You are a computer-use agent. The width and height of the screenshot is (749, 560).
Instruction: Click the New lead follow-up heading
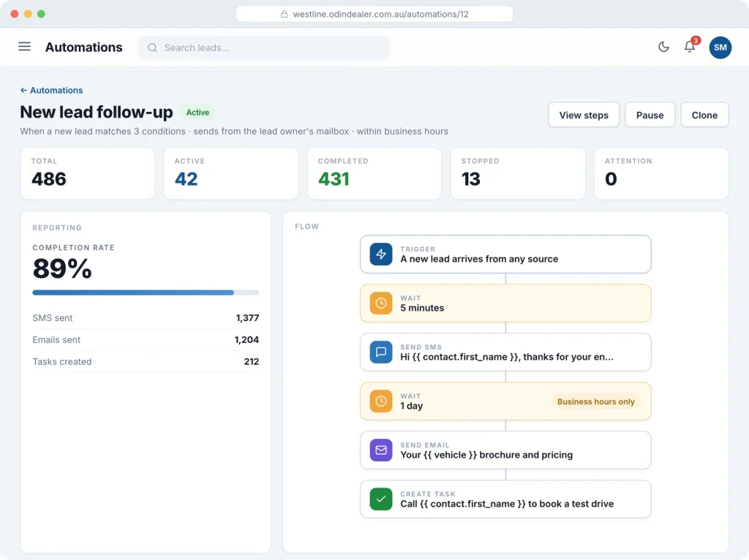97,112
